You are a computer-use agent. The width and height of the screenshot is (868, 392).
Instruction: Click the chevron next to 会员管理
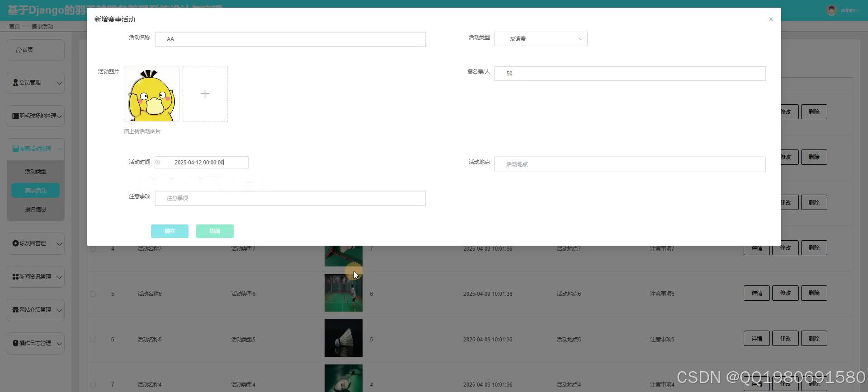59,83
